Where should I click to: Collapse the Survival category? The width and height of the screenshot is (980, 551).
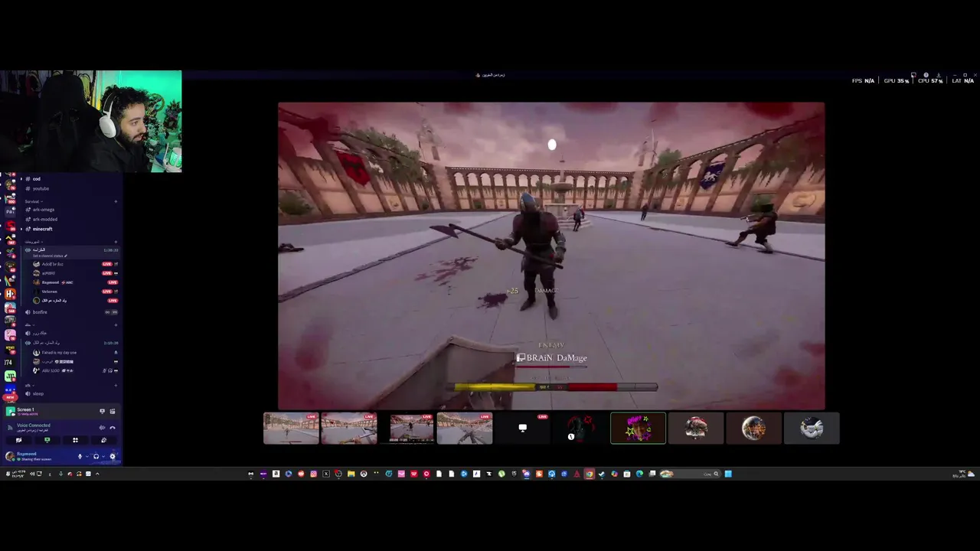(32, 201)
